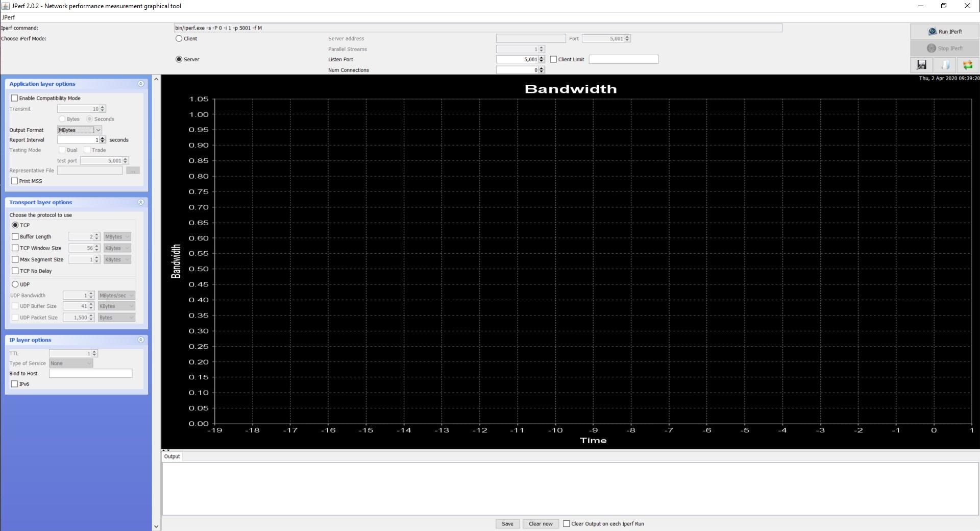Enable the IPv6 checkbox
The height and width of the screenshot is (531, 980).
coord(14,384)
